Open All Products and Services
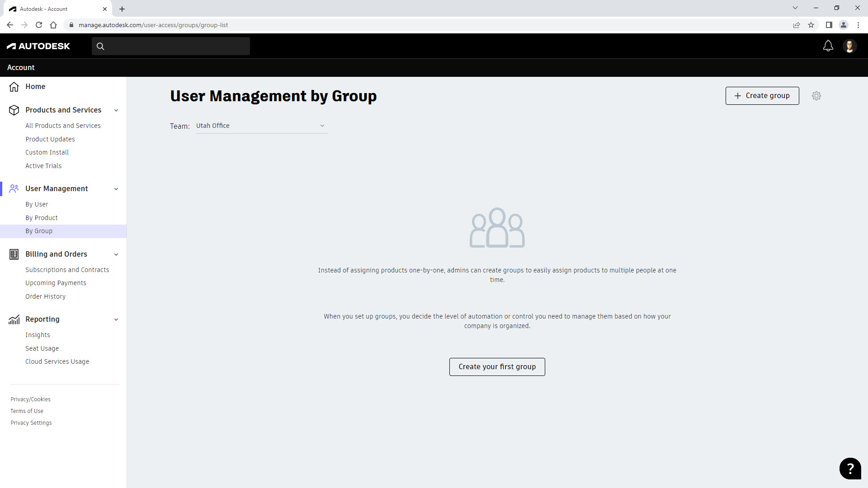868x488 pixels. 63,126
